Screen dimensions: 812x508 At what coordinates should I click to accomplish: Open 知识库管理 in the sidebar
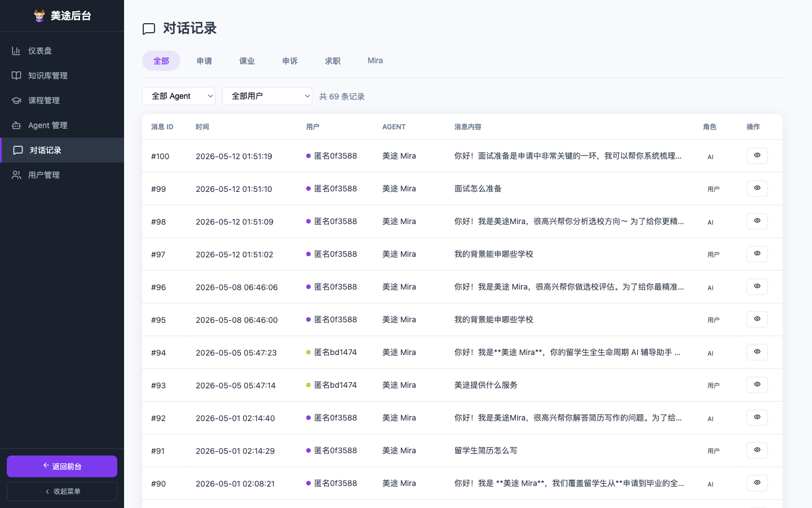(x=62, y=76)
